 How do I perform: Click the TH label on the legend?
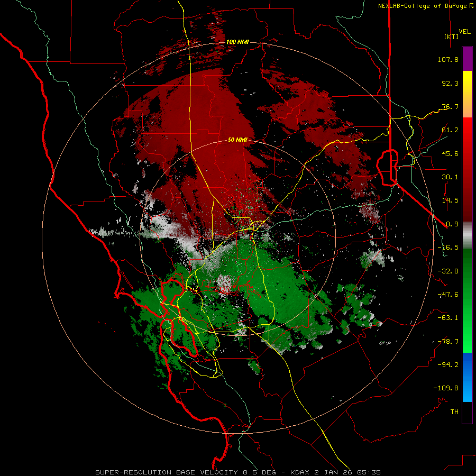(454, 412)
